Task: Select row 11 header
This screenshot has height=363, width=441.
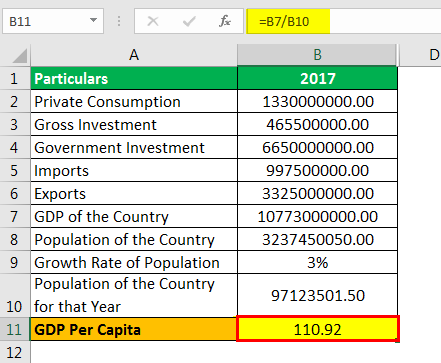Action: [x=15, y=329]
